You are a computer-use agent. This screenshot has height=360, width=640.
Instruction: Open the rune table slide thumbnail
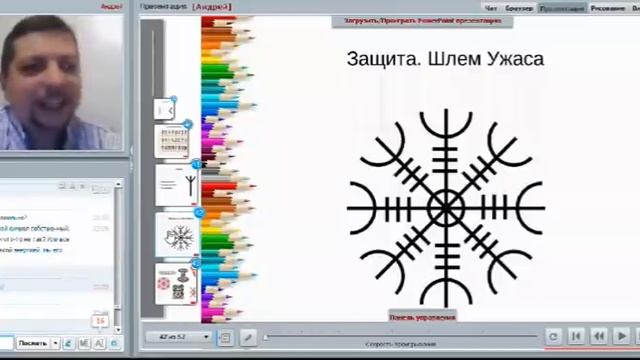pos(172,141)
